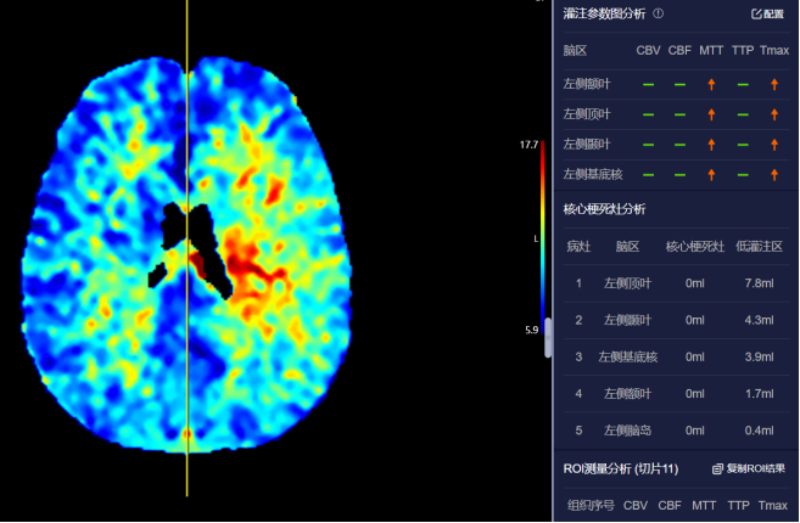Image resolution: width=800 pixels, height=523 pixels.
Task: Click the CBF header in perfusion table
Action: click(x=679, y=49)
